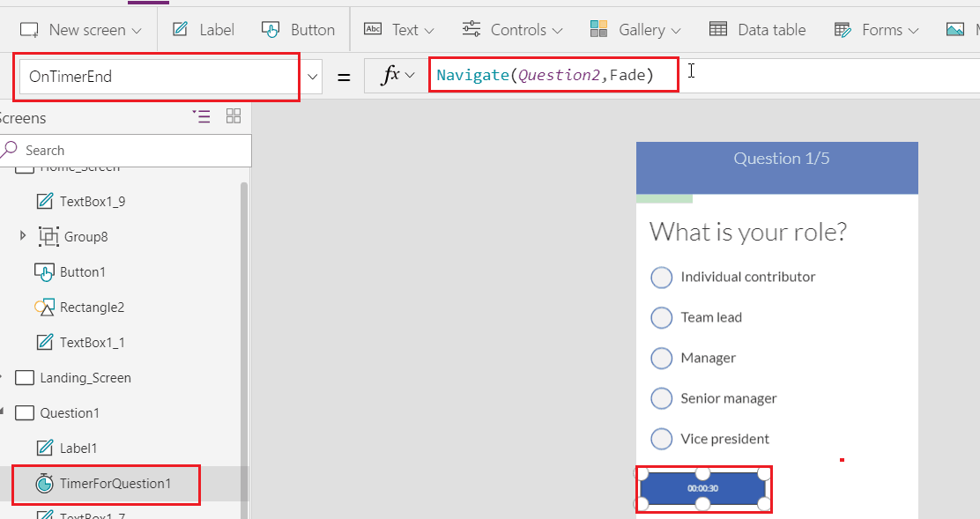Choose the Manager radio option
This screenshot has height=519, width=980.
click(x=662, y=358)
